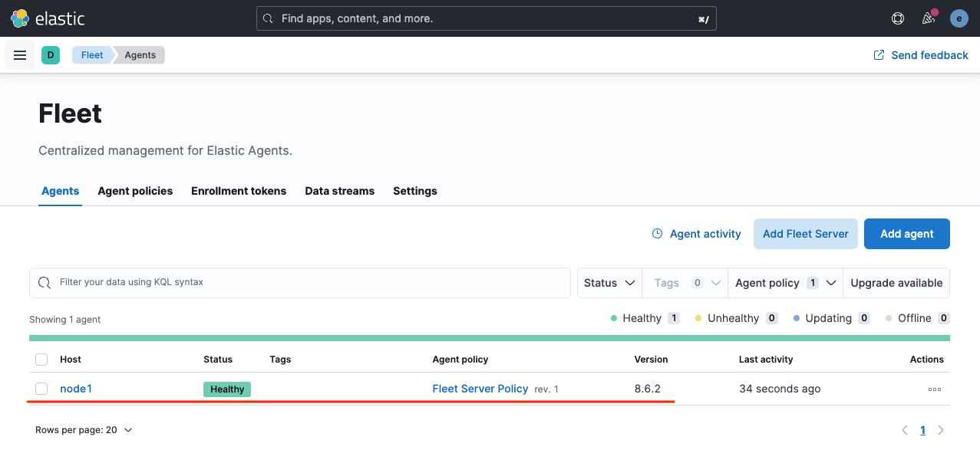Open the node1 row actions ellipsis
The width and height of the screenshot is (980, 450).
click(934, 389)
